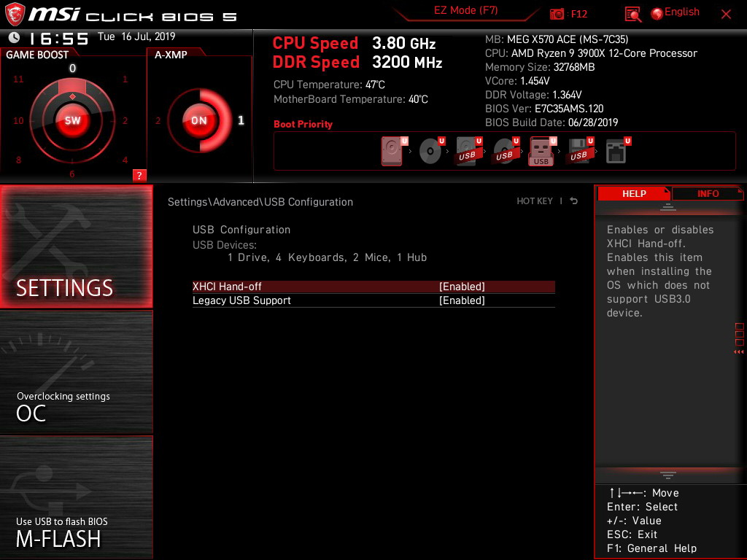Open the BIOS search magnifier icon
The width and height of the screenshot is (747, 560).
click(x=632, y=15)
